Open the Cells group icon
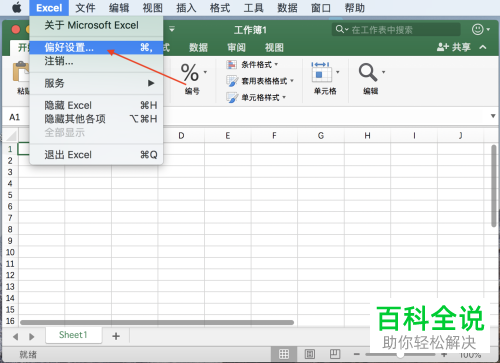Viewport: 500px width, 363px height. (321, 72)
